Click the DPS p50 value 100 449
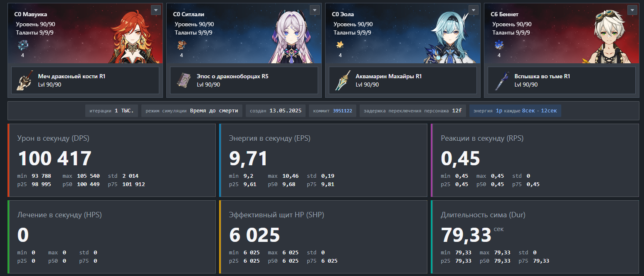 tap(88, 184)
